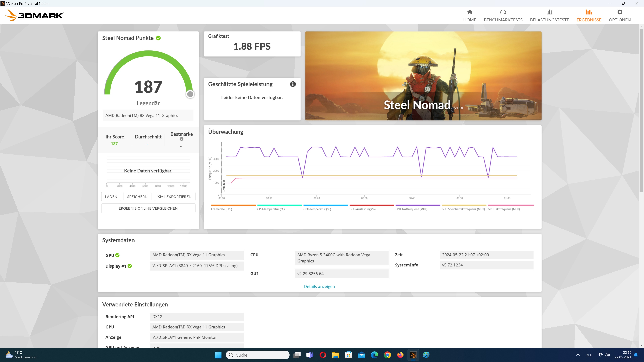Viewport: 644px width, 362px height.
Task: Click the info icon under Bestmarke
Action: pyautogui.click(x=181, y=139)
